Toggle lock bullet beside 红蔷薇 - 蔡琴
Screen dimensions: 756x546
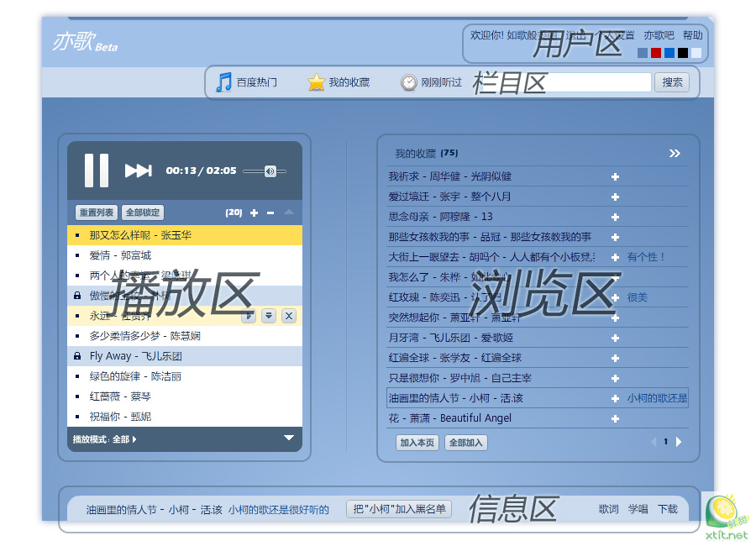pos(77,396)
